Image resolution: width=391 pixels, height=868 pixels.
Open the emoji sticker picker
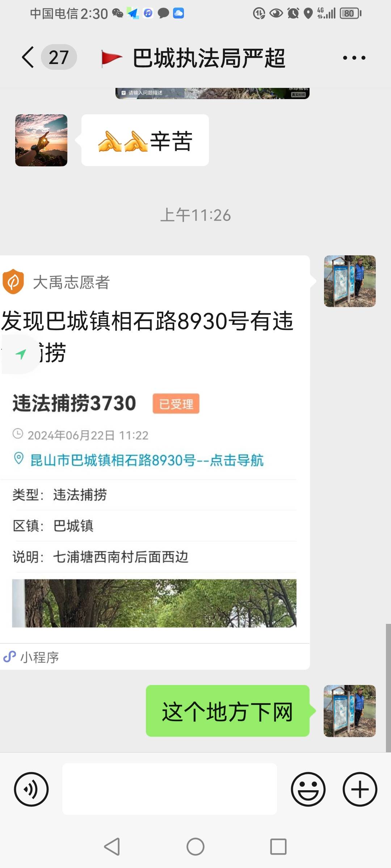[x=308, y=789]
